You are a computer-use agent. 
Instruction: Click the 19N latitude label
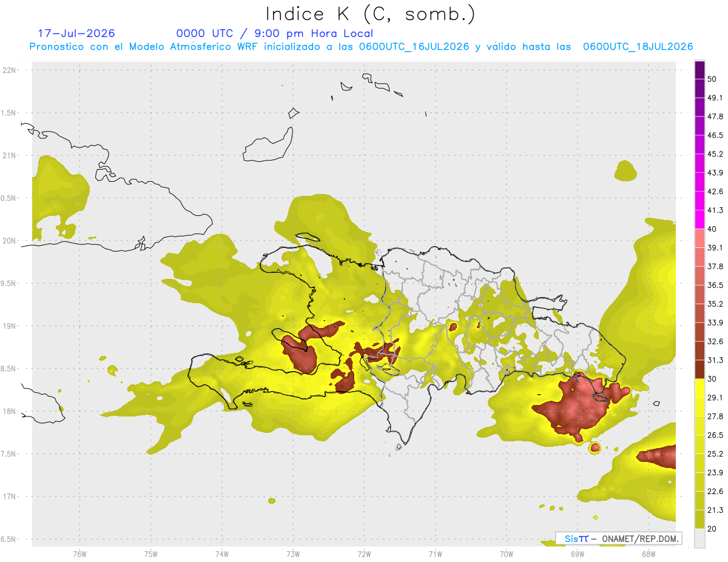coord(9,326)
